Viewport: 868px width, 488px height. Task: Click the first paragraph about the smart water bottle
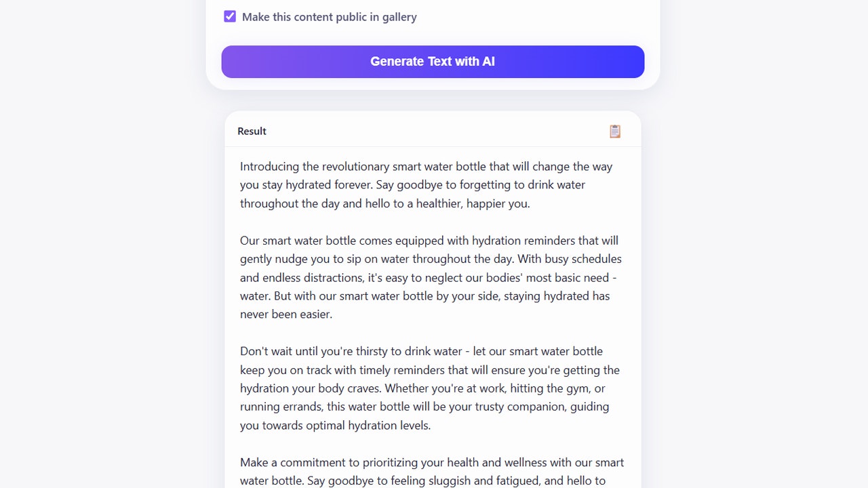(426, 184)
